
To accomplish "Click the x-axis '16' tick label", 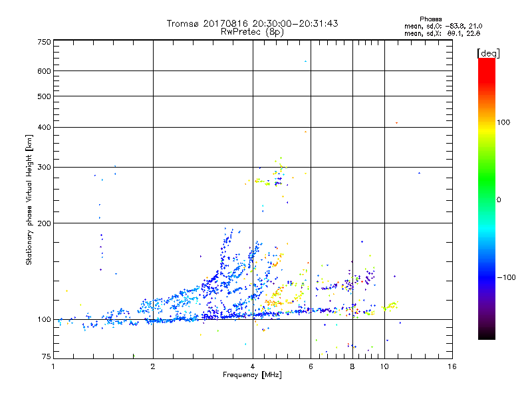I will pyautogui.click(x=452, y=366).
